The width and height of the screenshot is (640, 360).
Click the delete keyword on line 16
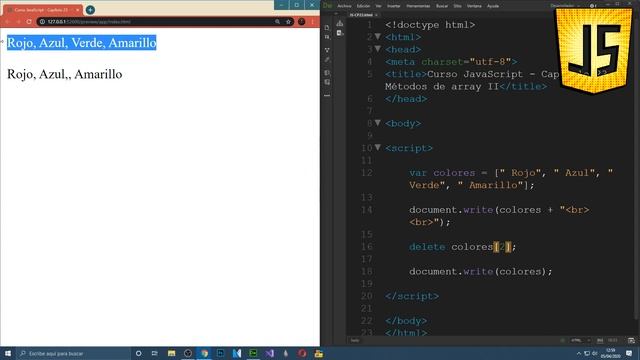click(427, 247)
